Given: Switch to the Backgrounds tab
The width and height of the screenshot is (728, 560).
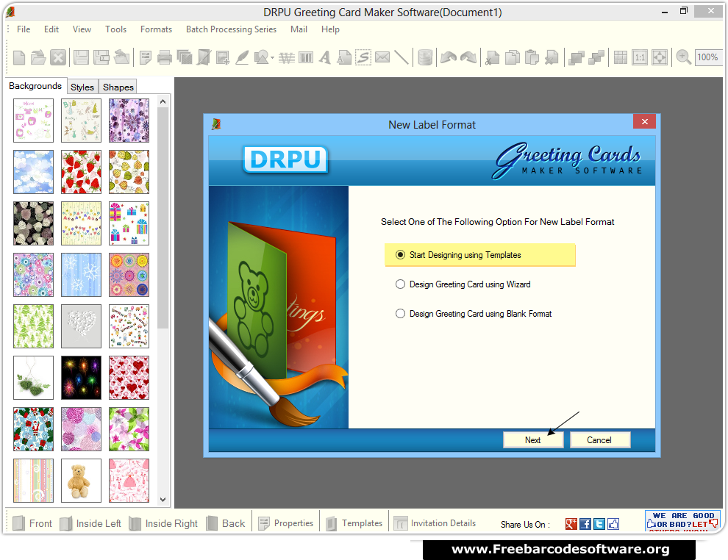Looking at the screenshot, I should 35,86.
